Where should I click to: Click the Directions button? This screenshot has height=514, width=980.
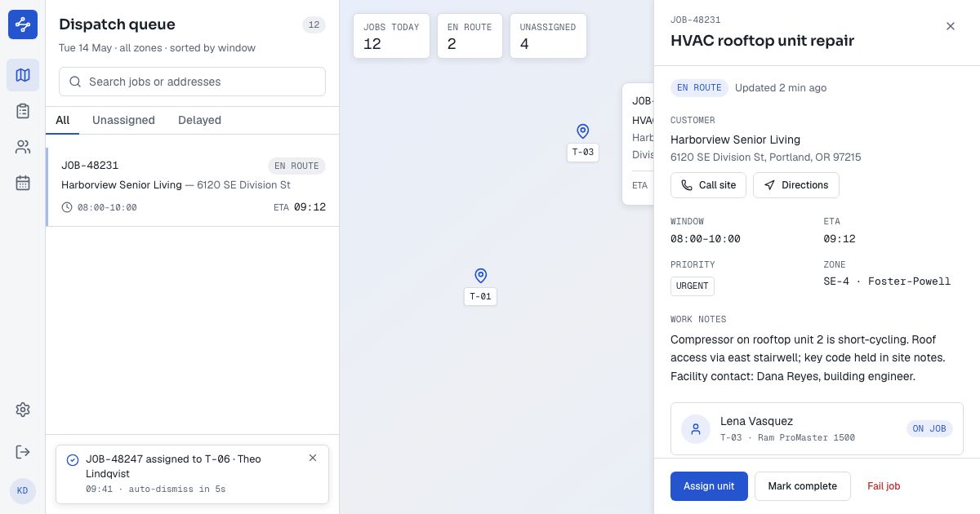(795, 185)
